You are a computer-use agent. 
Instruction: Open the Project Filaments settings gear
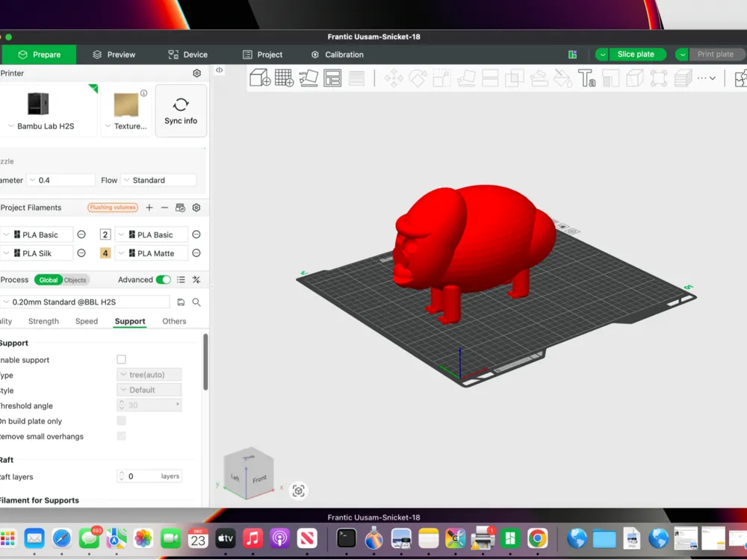(x=196, y=208)
